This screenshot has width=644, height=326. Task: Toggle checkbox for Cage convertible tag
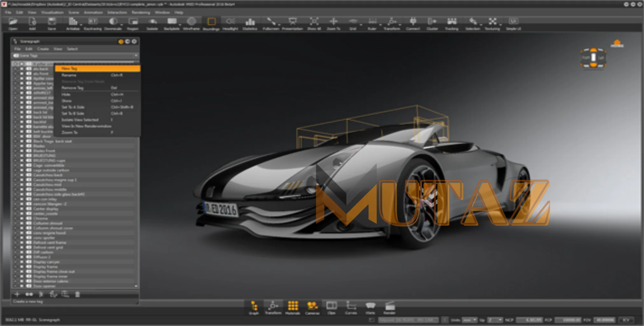click(x=22, y=166)
